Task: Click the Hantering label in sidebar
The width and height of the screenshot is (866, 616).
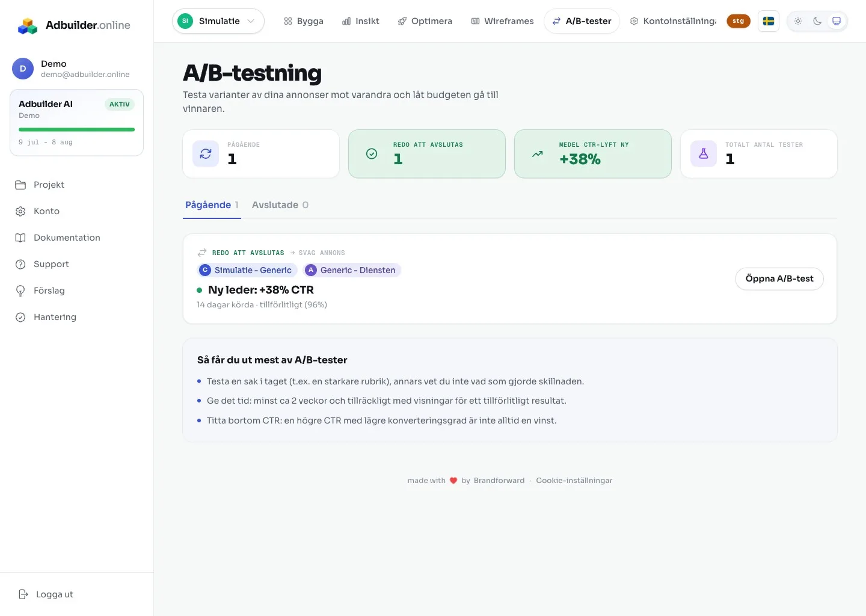Action: (55, 317)
